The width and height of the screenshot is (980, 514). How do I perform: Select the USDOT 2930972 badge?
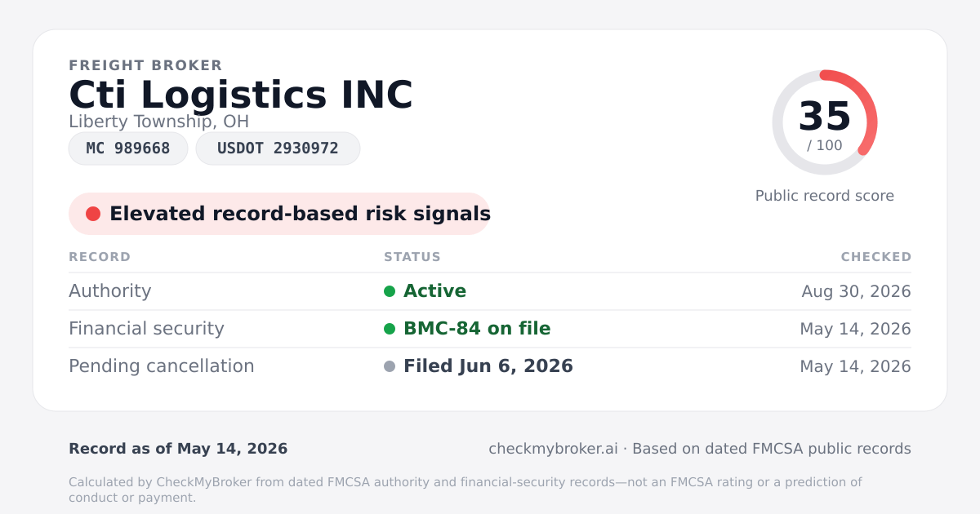(x=278, y=148)
